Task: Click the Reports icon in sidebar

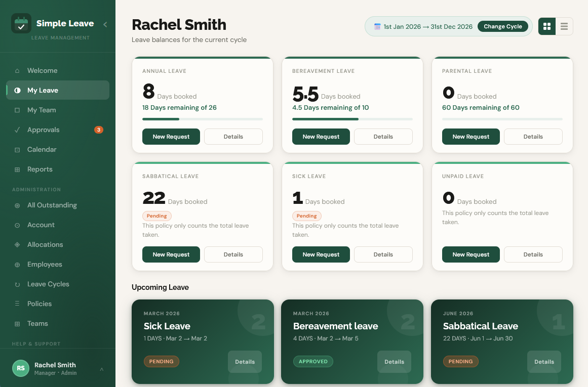Action: tap(17, 169)
